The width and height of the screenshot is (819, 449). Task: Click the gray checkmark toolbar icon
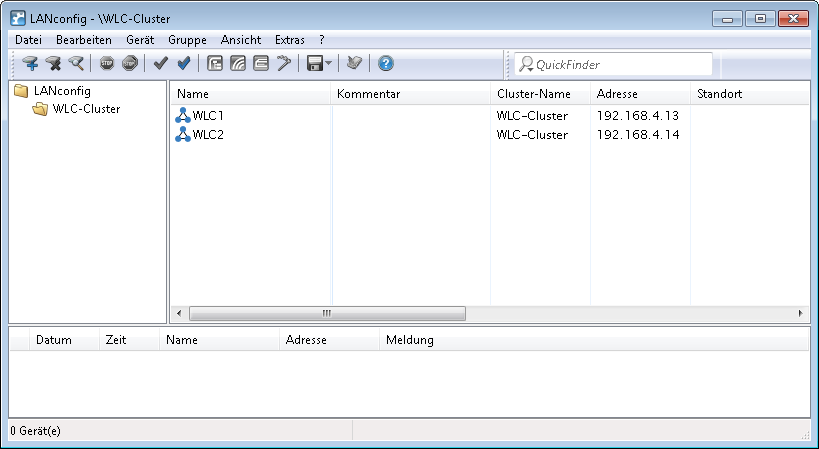point(160,64)
